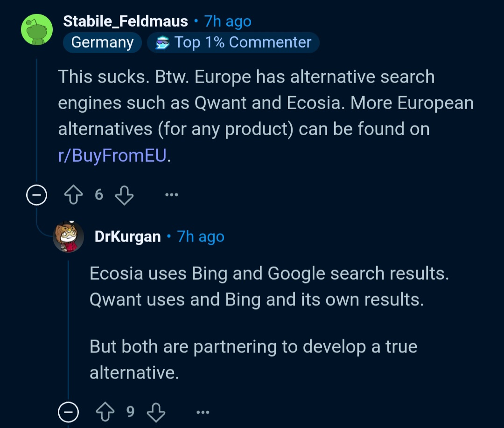The height and width of the screenshot is (428, 504).
Task: Click the Top 1% Commenter badge icon
Action: point(162,43)
